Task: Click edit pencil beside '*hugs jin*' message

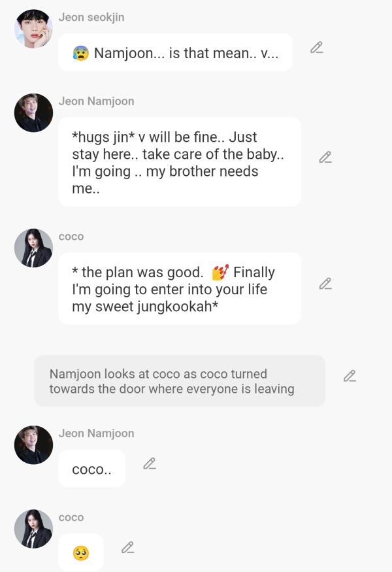Action: 325,158
